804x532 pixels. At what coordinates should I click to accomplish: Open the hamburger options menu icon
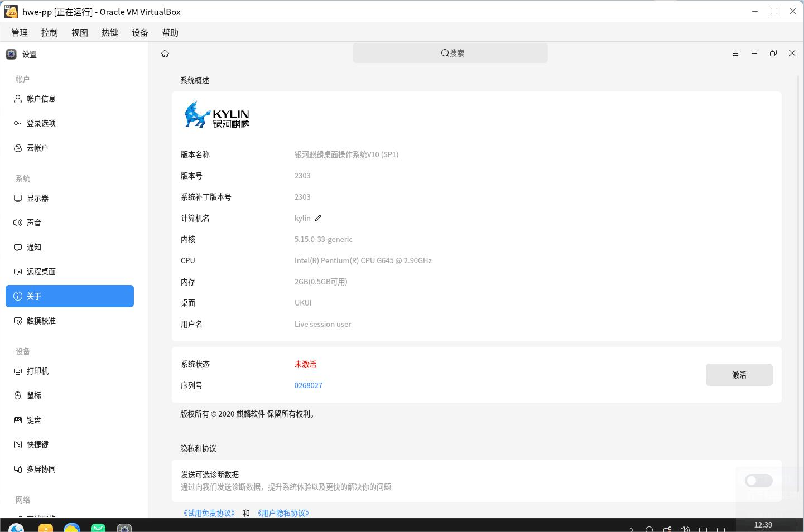[735, 54]
